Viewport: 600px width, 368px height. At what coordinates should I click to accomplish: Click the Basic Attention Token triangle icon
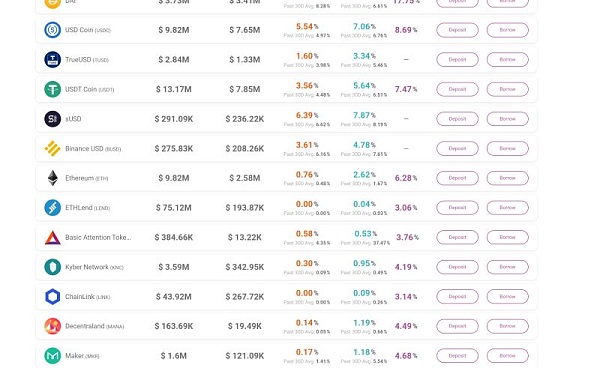[52, 238]
